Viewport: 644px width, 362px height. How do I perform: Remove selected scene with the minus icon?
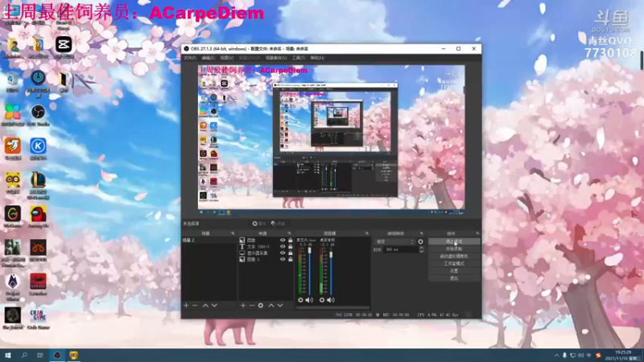(x=195, y=306)
